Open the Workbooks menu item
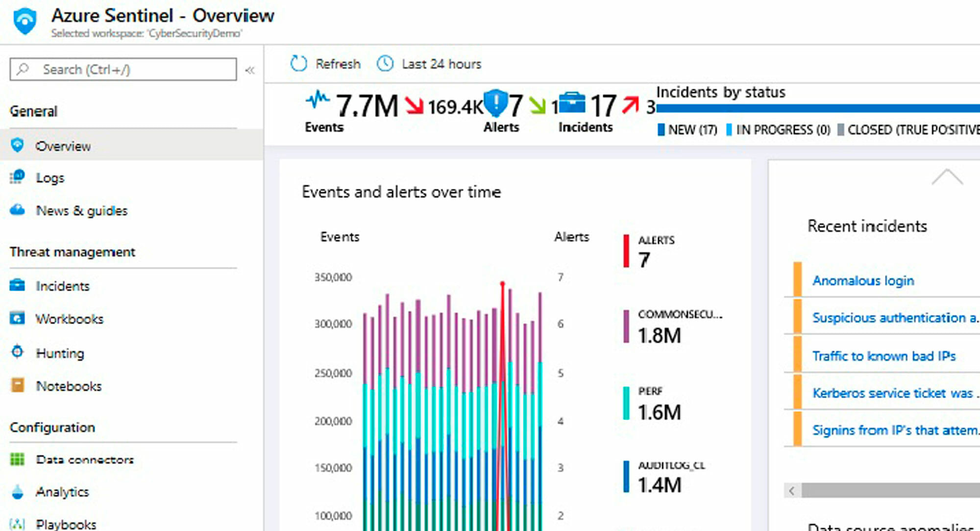980x531 pixels. click(70, 319)
